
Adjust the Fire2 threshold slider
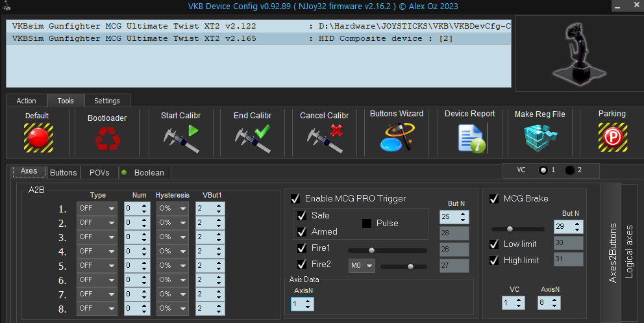point(404,266)
